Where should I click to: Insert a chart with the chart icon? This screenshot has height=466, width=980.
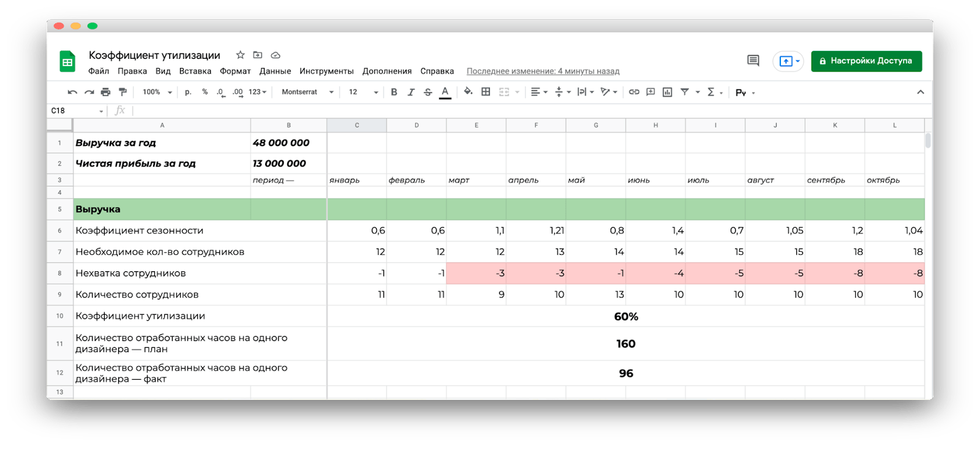668,92
